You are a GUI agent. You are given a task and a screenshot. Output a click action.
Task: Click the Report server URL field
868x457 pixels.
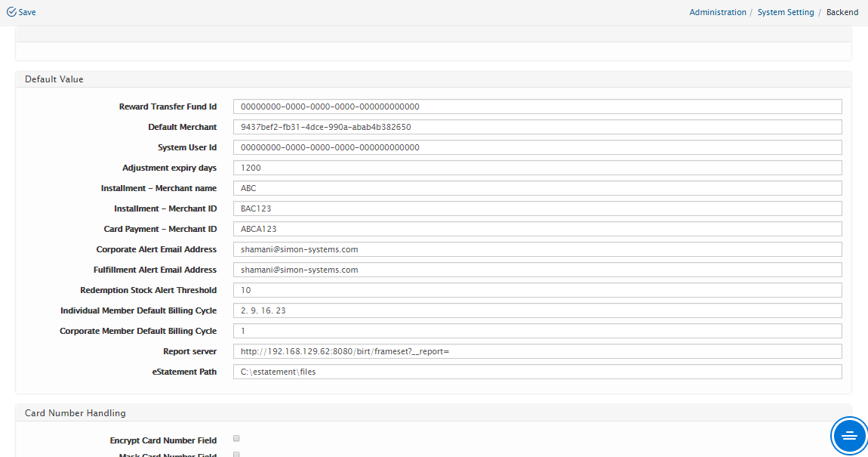click(537, 351)
